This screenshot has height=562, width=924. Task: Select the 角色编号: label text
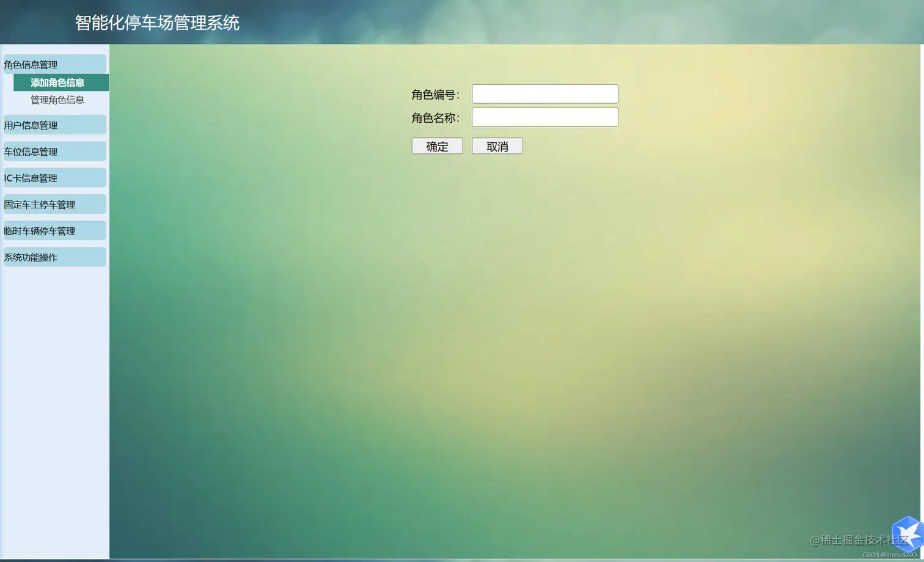pos(436,95)
